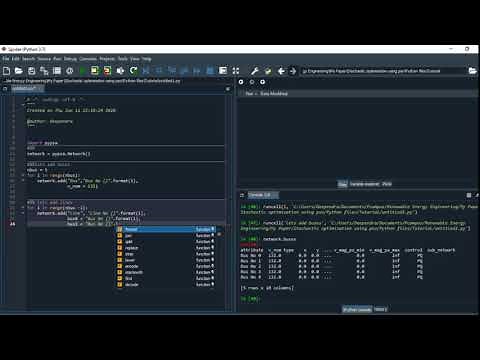Open the browse tabs icon in editor
Image resolution: width=480 pixels, height=360 pixels.
[x=5, y=89]
